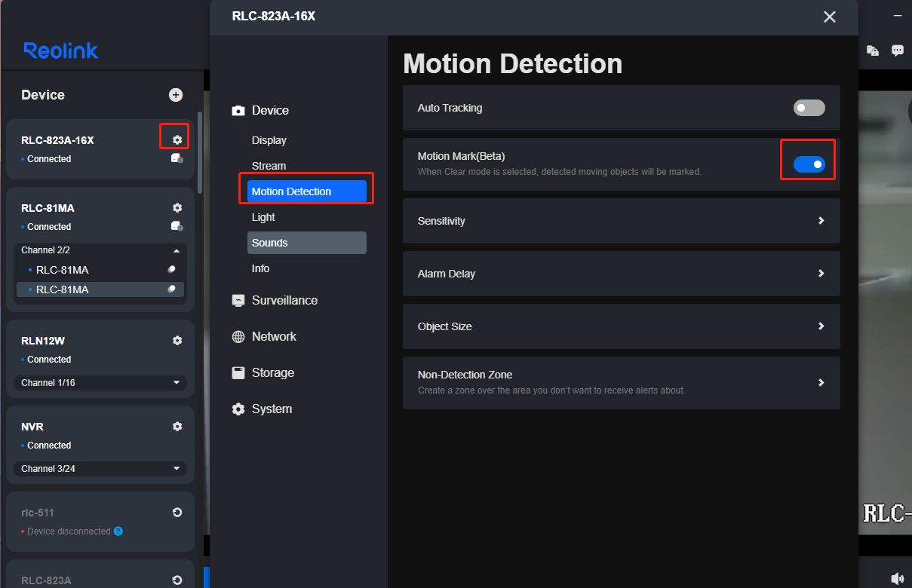
Task: Click the device list scrollbar
Action: pyautogui.click(x=199, y=153)
